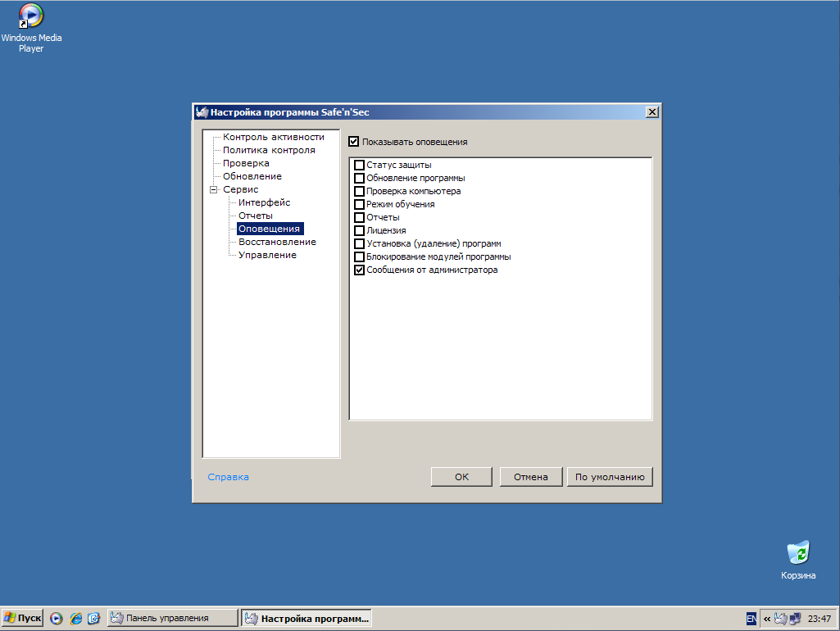Open Windows Media Player desktop shortcut
Image resolution: width=840 pixels, height=631 pixels.
pyautogui.click(x=31, y=28)
